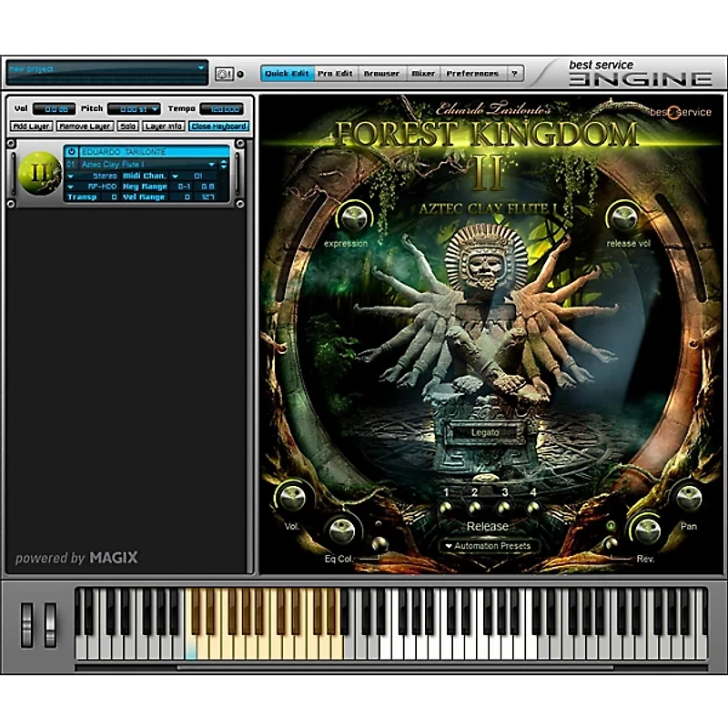Click Release knob number 3
Screen dimensions: 728x728
pyautogui.click(x=504, y=509)
